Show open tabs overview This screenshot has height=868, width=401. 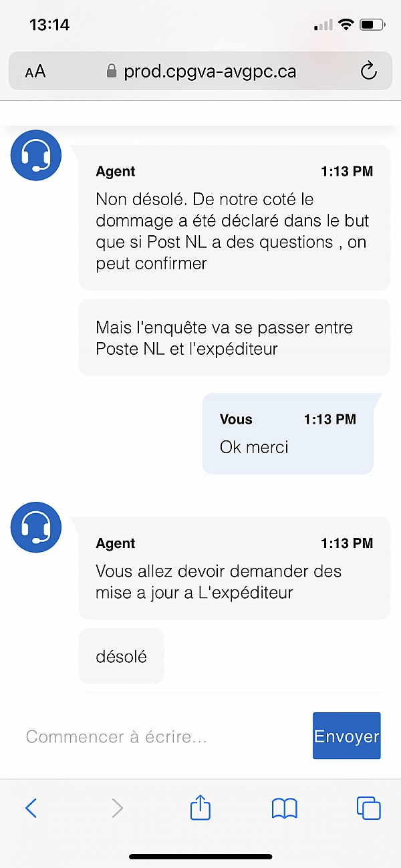coord(368,809)
